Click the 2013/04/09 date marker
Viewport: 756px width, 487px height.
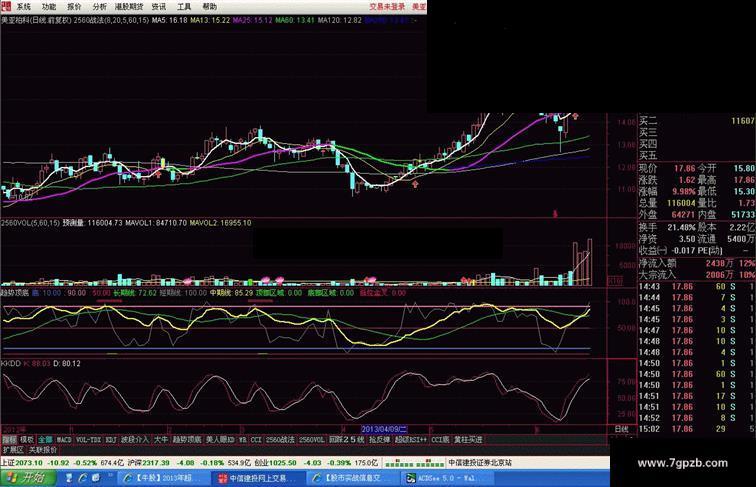[x=385, y=429]
